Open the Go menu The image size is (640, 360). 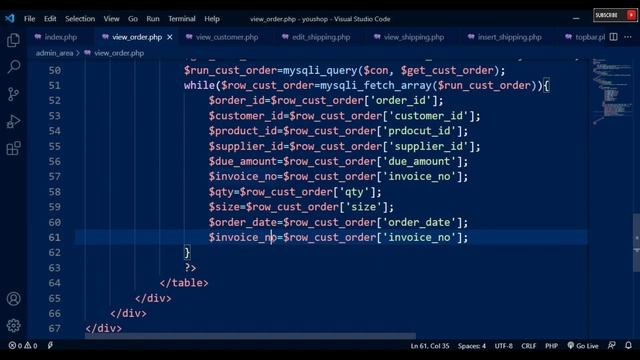pos(133,19)
